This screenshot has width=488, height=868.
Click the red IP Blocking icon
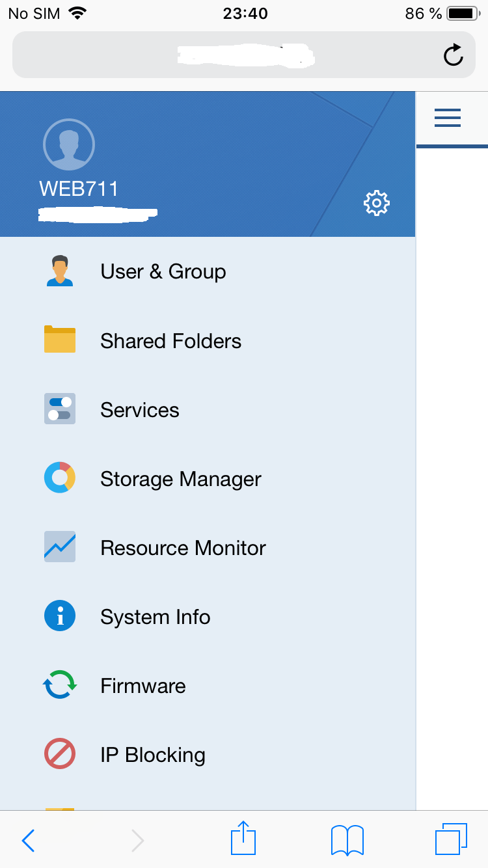(60, 754)
